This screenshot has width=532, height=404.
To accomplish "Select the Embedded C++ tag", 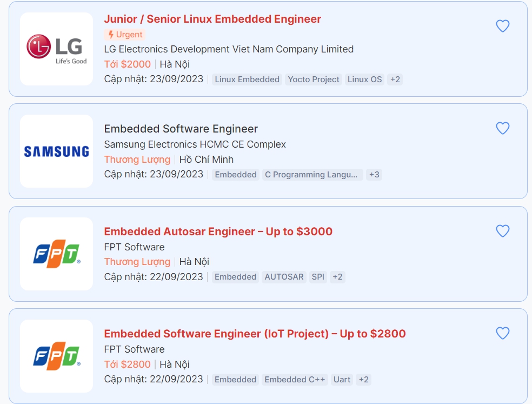I will click(295, 380).
